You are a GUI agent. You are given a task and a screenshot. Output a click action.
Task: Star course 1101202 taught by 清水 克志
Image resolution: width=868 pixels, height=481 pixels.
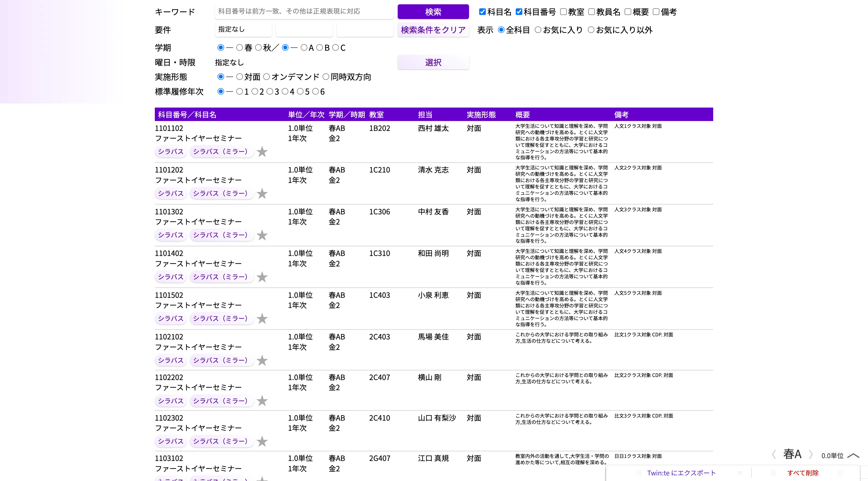[x=262, y=194]
